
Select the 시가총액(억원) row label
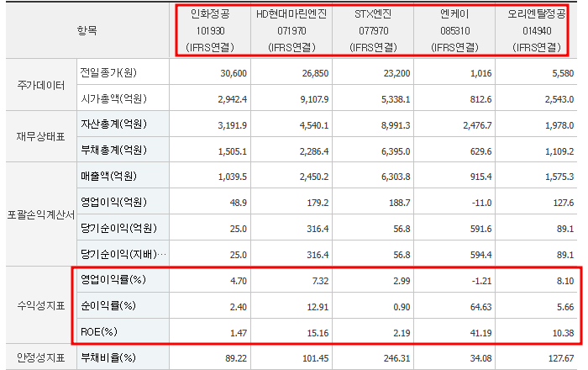click(x=113, y=98)
